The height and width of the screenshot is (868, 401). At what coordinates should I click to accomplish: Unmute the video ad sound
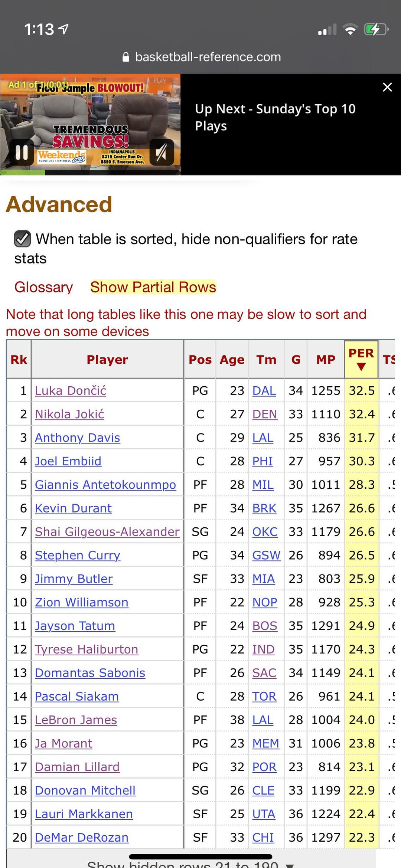coord(162,153)
